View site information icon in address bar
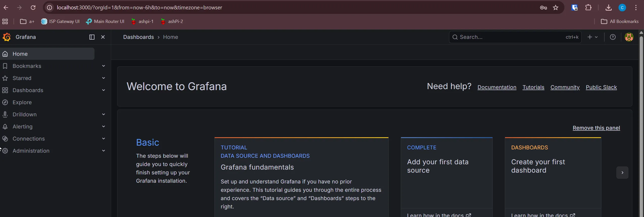 point(50,8)
